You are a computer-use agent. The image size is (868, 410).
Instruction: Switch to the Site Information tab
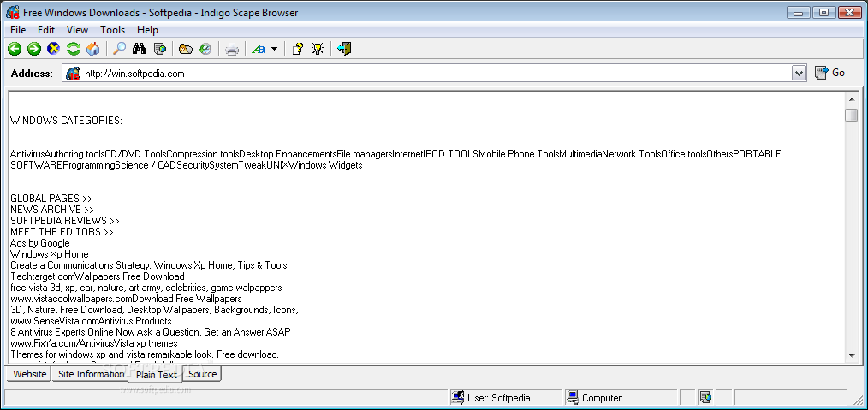click(92, 374)
